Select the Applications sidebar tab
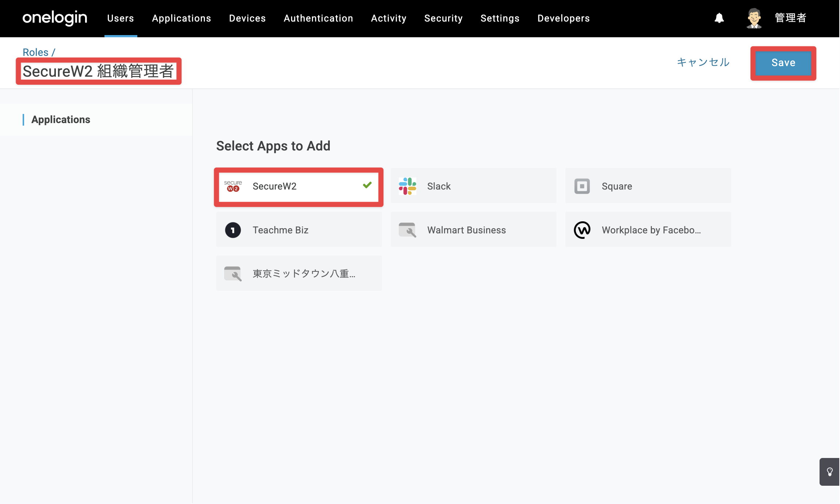 [96, 120]
